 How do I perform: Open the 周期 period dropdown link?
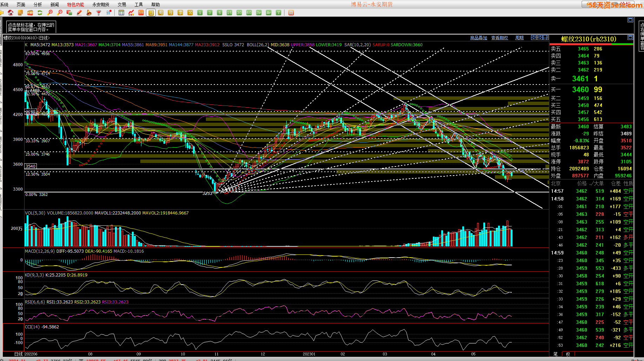pos(519,38)
